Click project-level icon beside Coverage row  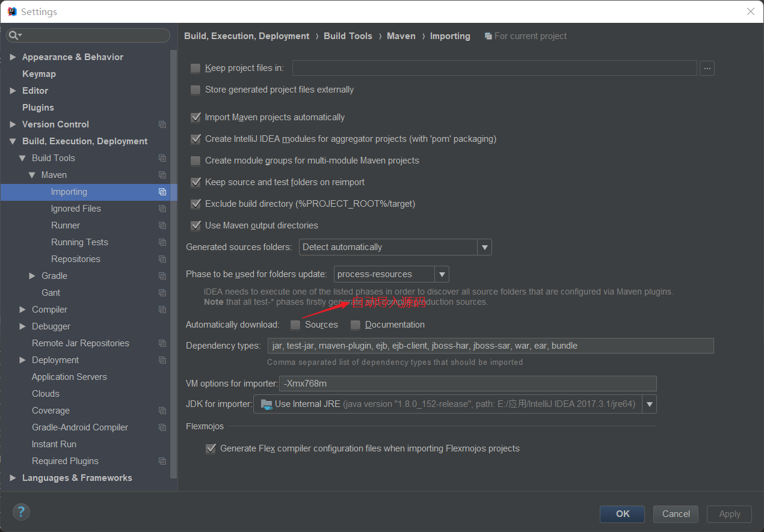(x=162, y=411)
